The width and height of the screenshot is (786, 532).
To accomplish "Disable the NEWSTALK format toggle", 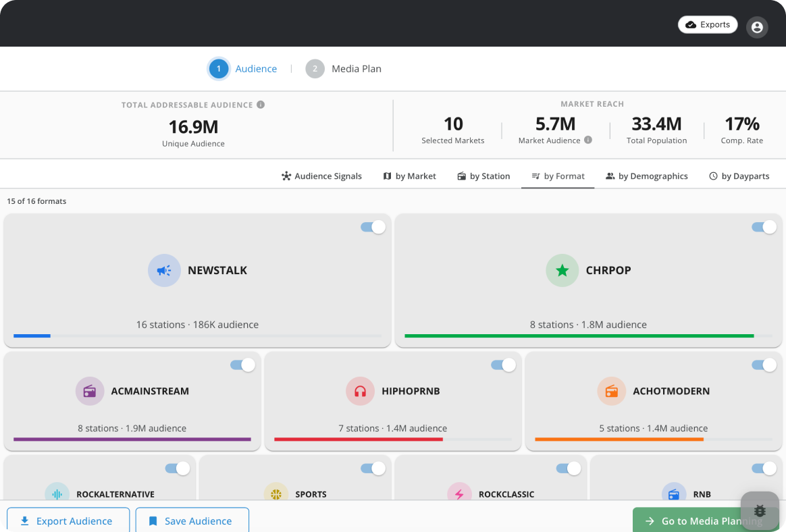I will coord(373,227).
